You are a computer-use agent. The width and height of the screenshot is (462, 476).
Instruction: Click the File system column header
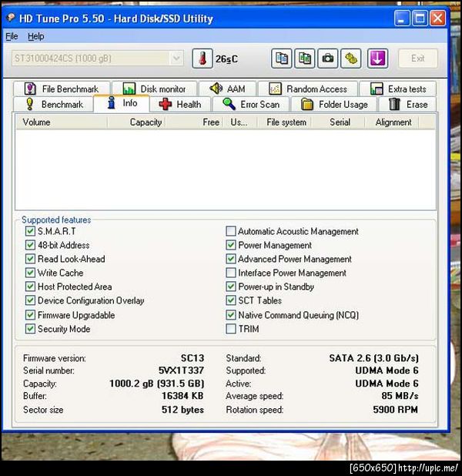[285, 122]
